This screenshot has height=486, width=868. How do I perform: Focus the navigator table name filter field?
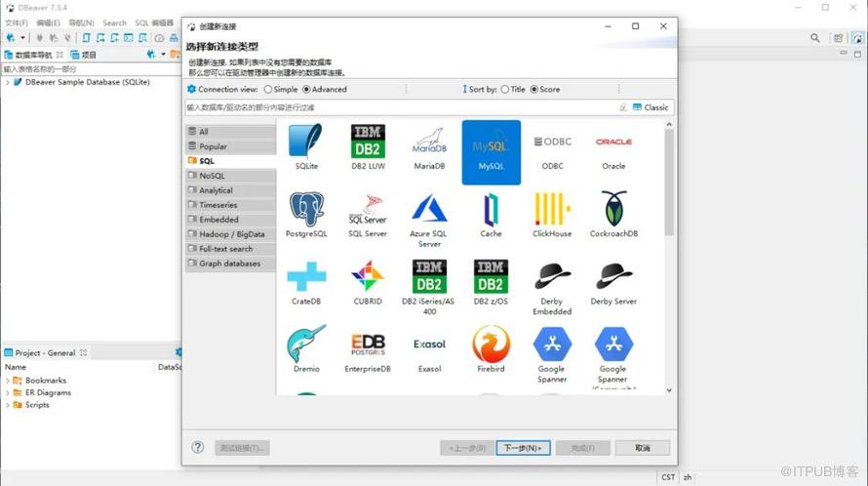92,69
